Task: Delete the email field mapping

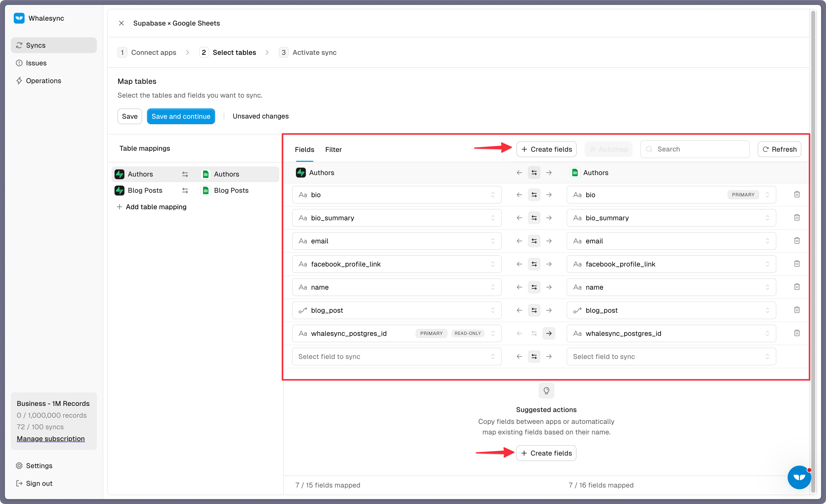Action: 797,241
